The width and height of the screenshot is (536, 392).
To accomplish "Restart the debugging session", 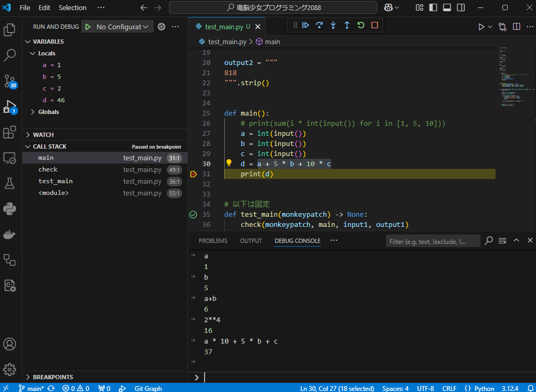I will pyautogui.click(x=361, y=25).
